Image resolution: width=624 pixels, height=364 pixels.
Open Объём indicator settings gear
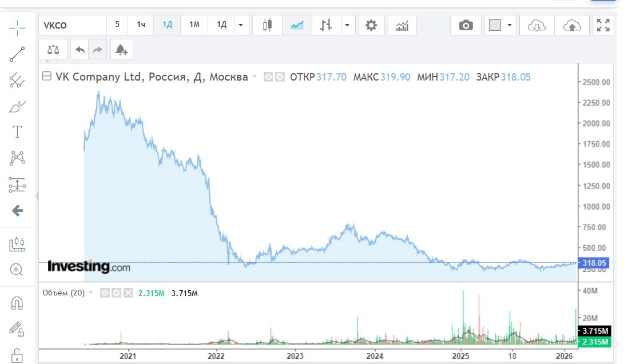(116, 293)
